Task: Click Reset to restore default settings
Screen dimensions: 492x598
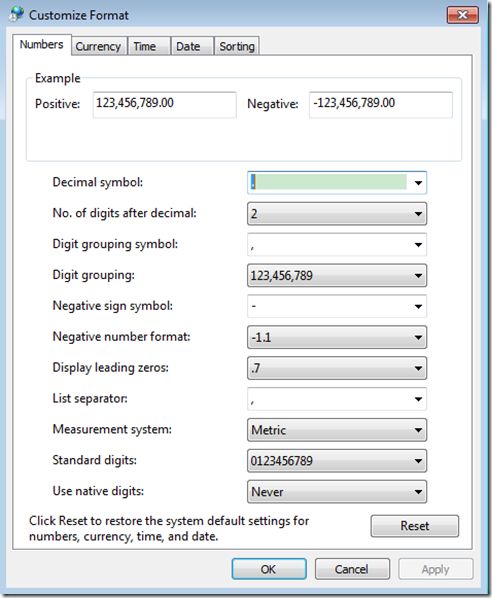Action: point(415,526)
